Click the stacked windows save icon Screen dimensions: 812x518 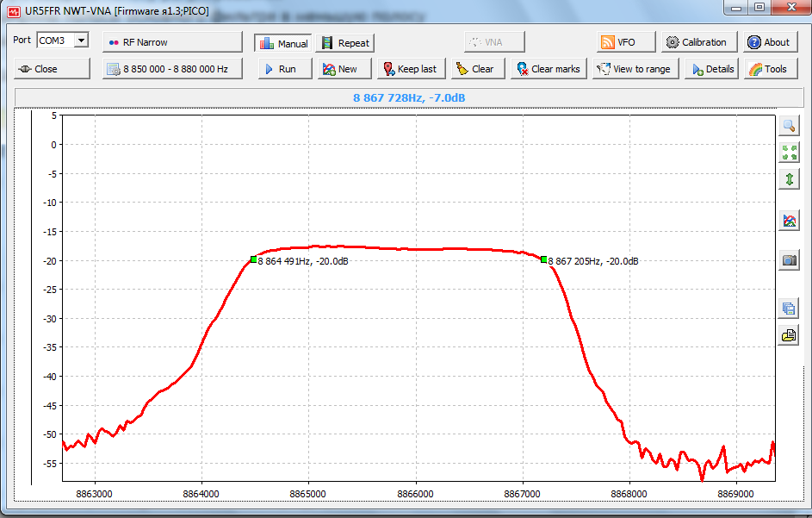point(789,309)
